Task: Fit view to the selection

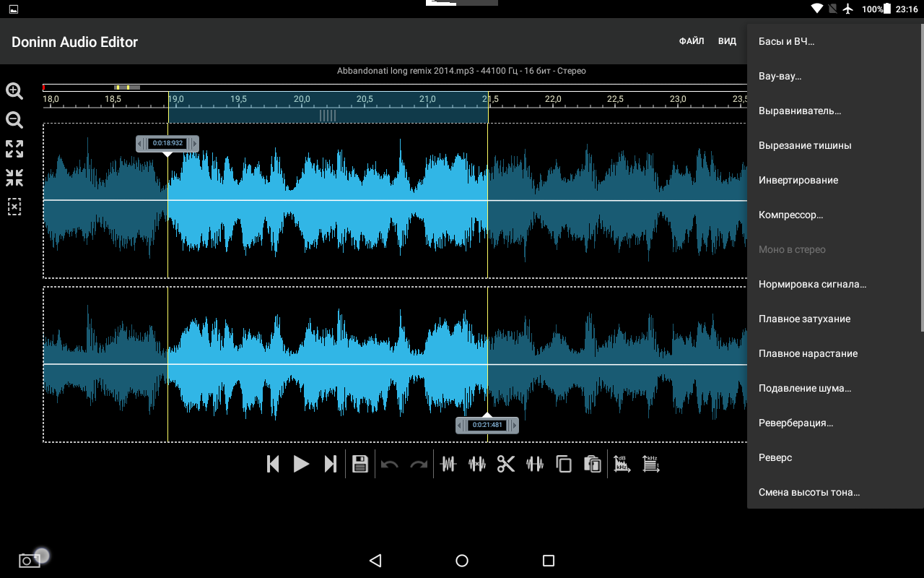Action: pos(14,178)
